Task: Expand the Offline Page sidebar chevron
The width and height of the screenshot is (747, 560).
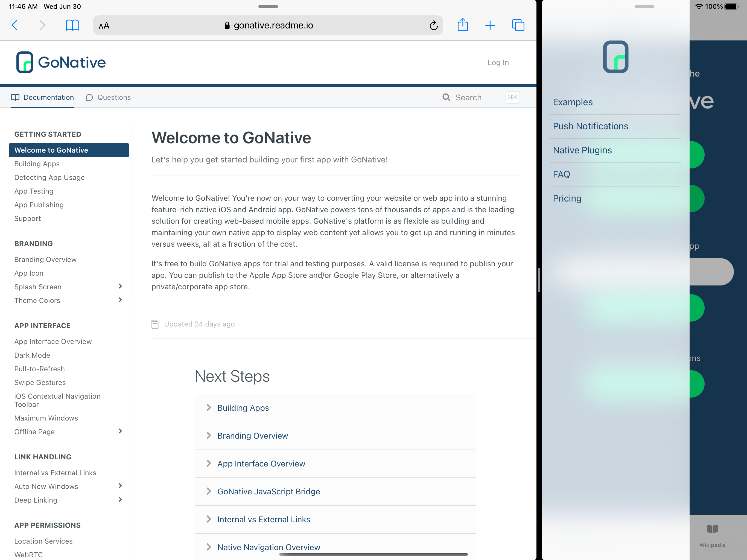Action: (x=120, y=431)
